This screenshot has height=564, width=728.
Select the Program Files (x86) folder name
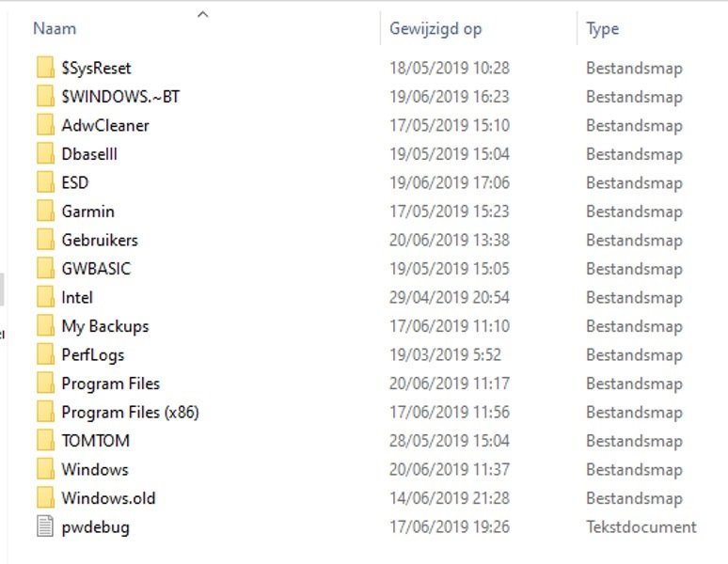[130, 413]
